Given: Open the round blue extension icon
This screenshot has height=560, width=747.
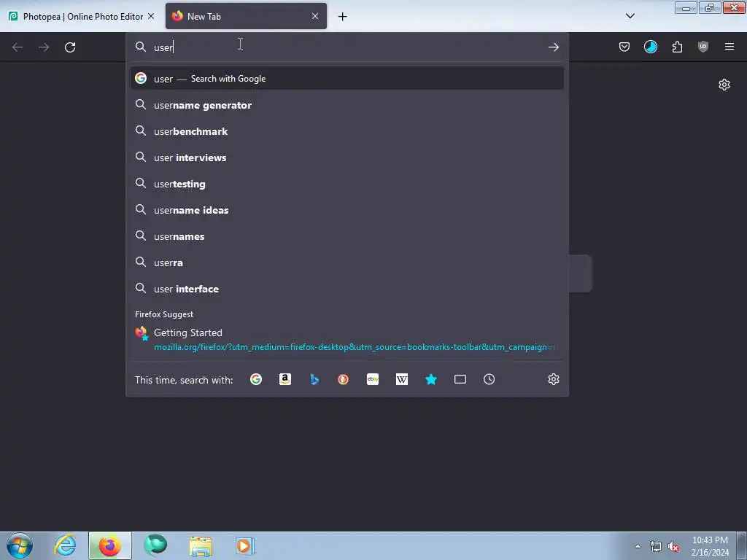Looking at the screenshot, I should (x=651, y=47).
